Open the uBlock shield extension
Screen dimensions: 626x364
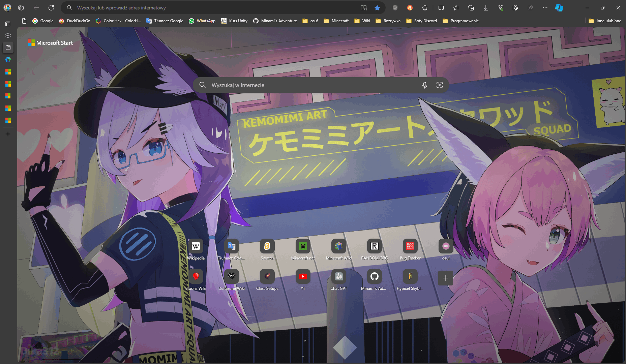tap(395, 8)
